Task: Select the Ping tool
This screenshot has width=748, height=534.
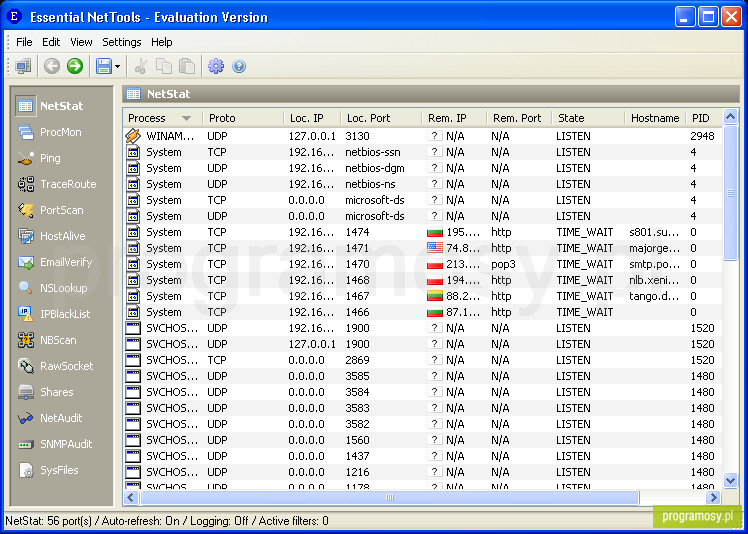Action: point(39,158)
